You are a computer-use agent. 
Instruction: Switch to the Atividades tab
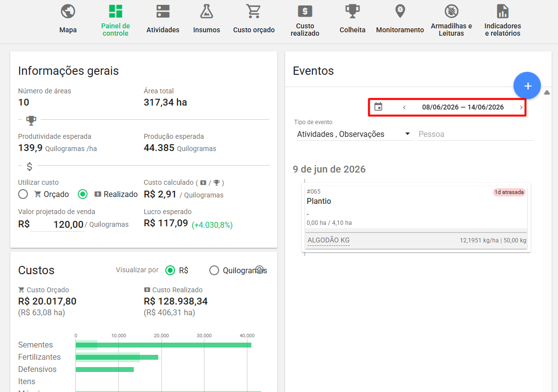tap(163, 30)
